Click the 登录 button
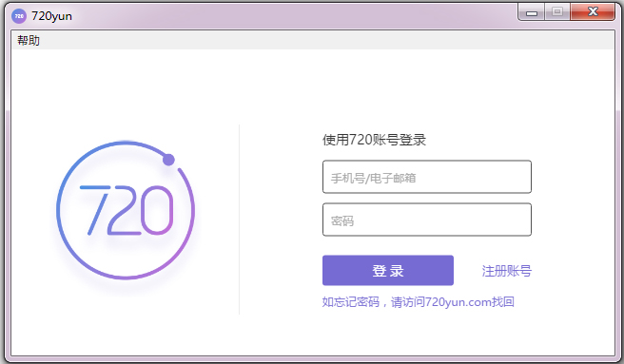Screen dimensions: 624x364 387,271
